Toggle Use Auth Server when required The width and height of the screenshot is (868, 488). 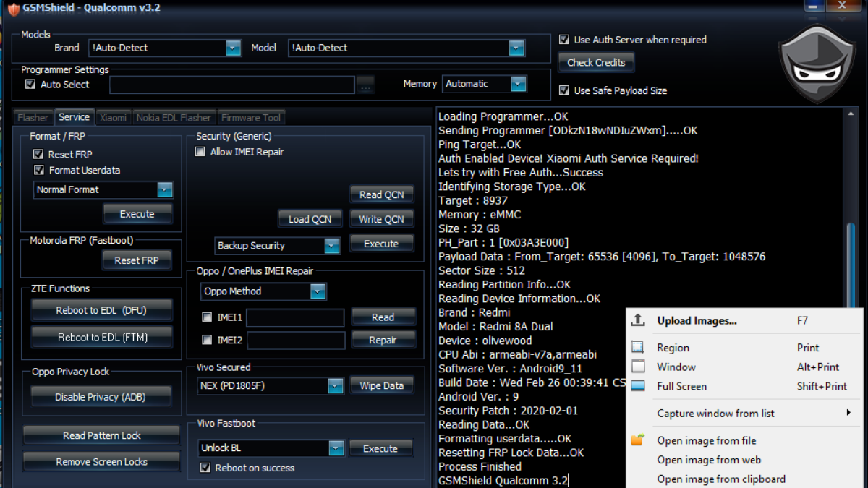pyautogui.click(x=564, y=40)
